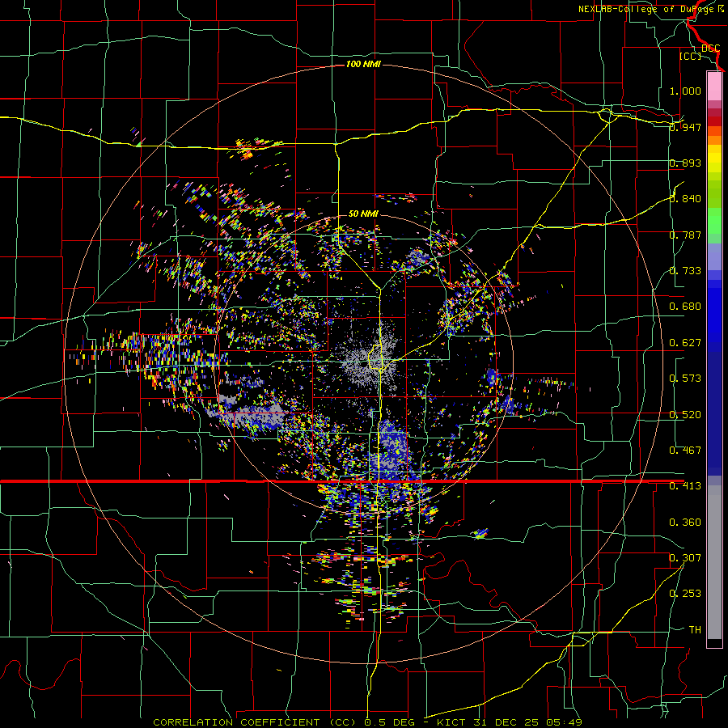Click the 31 DEC 25 05:49 timestamp

pos(528,722)
